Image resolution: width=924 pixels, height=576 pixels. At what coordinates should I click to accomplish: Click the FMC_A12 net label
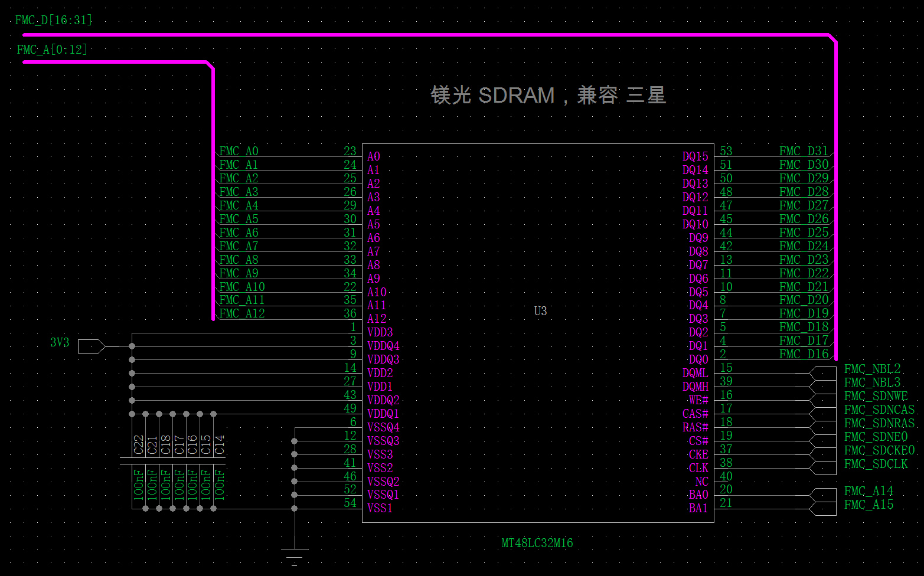[x=241, y=313]
